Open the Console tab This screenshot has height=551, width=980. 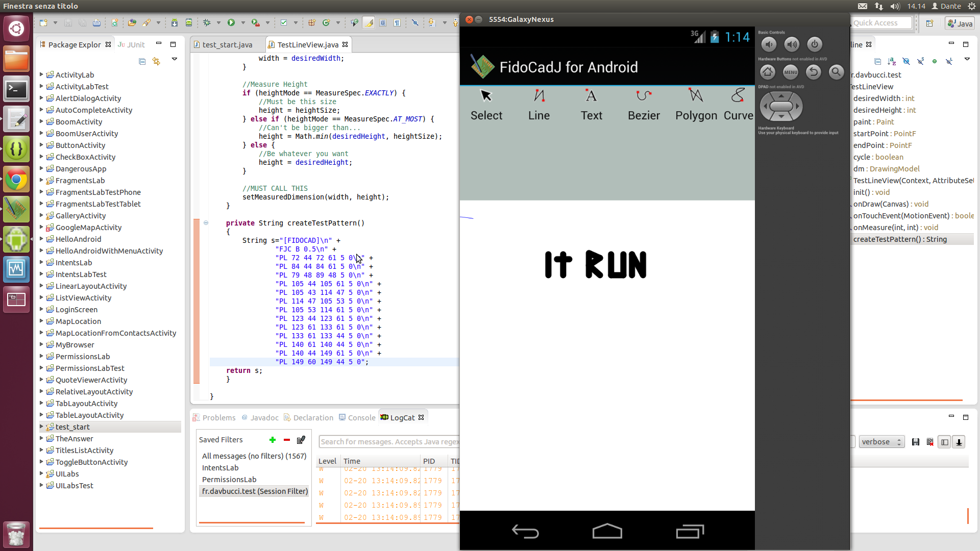click(x=361, y=417)
